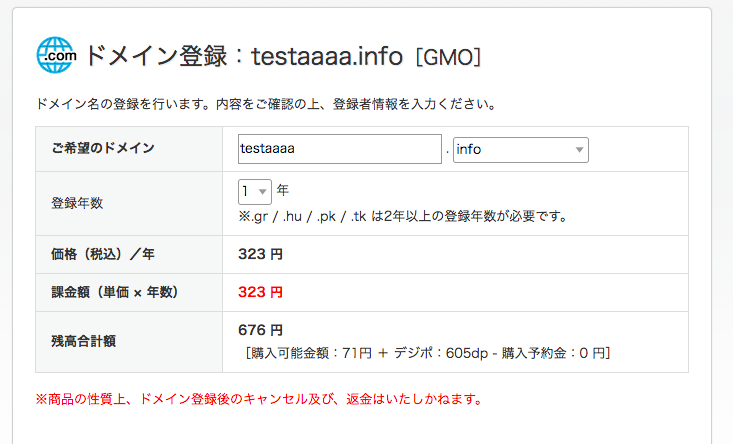Click the .com globe icon
This screenshot has width=733, height=444.
point(56,55)
